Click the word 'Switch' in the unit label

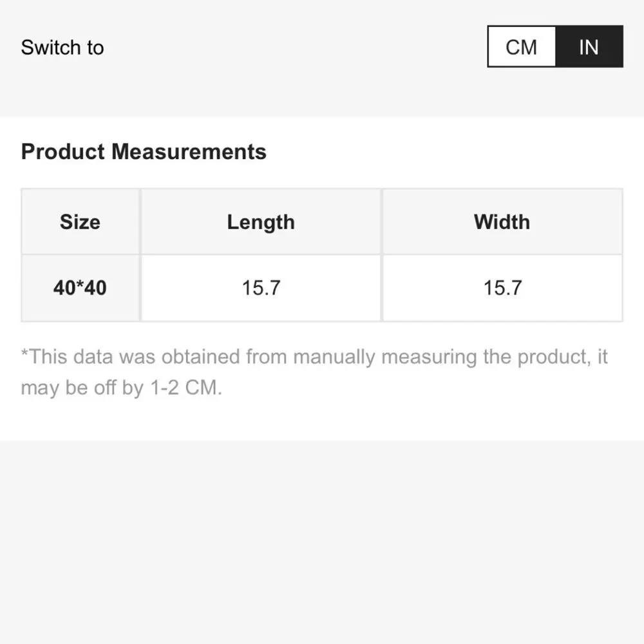50,47
